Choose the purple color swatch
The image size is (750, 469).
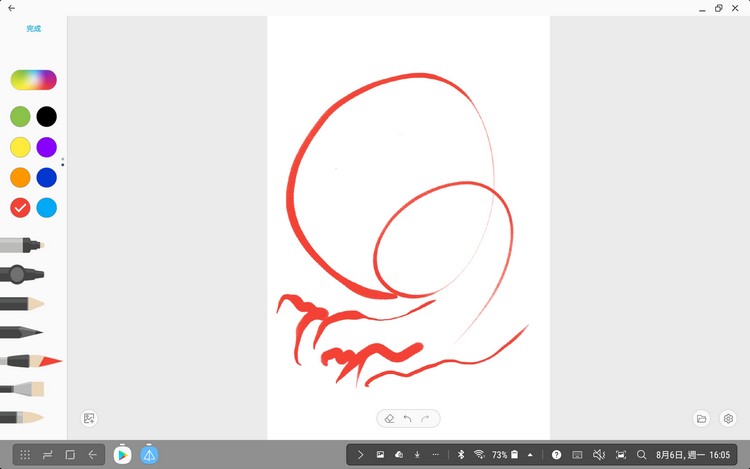click(x=46, y=147)
